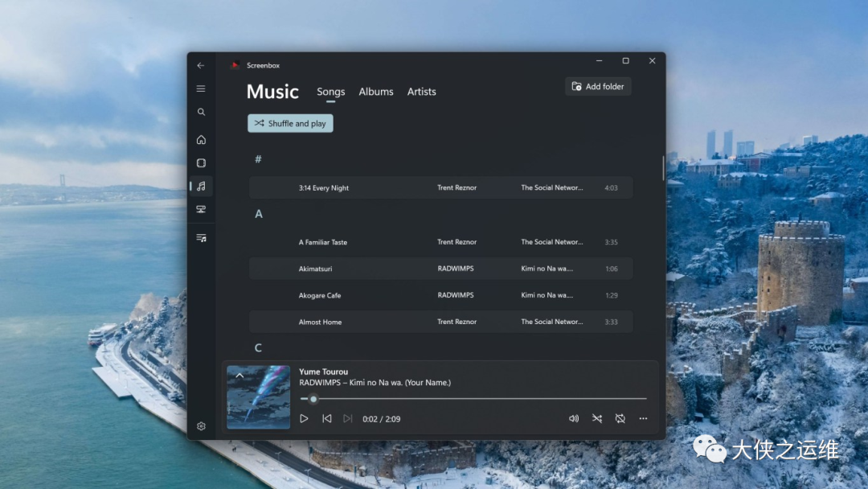Click artist RADWIMPS in Akimatsuri row

[456, 269]
